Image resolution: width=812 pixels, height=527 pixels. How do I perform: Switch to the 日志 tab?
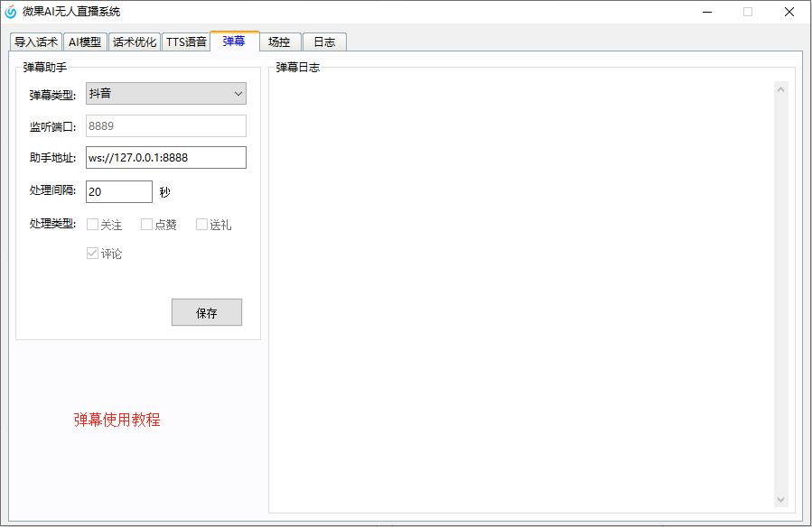pos(324,42)
